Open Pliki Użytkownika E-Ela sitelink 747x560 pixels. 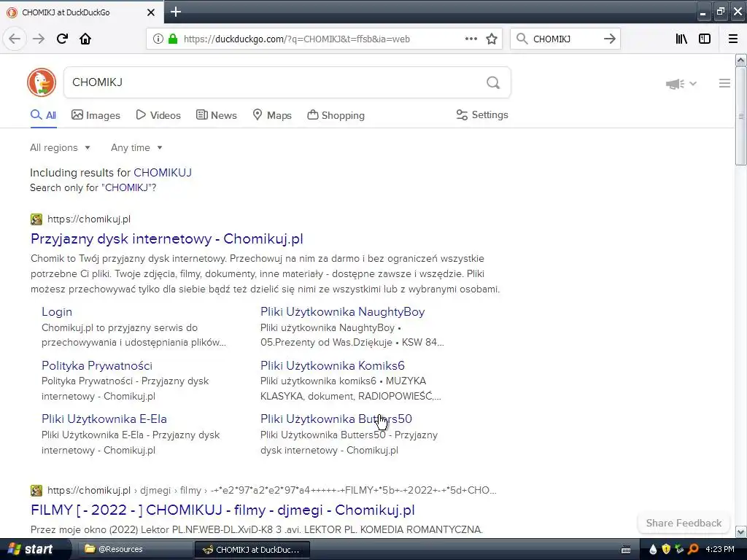(x=104, y=419)
